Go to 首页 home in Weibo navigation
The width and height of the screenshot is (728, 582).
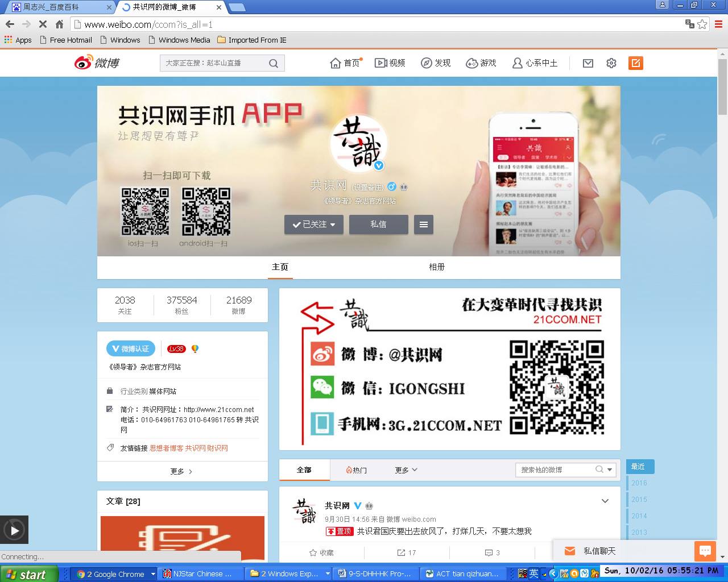pos(345,63)
